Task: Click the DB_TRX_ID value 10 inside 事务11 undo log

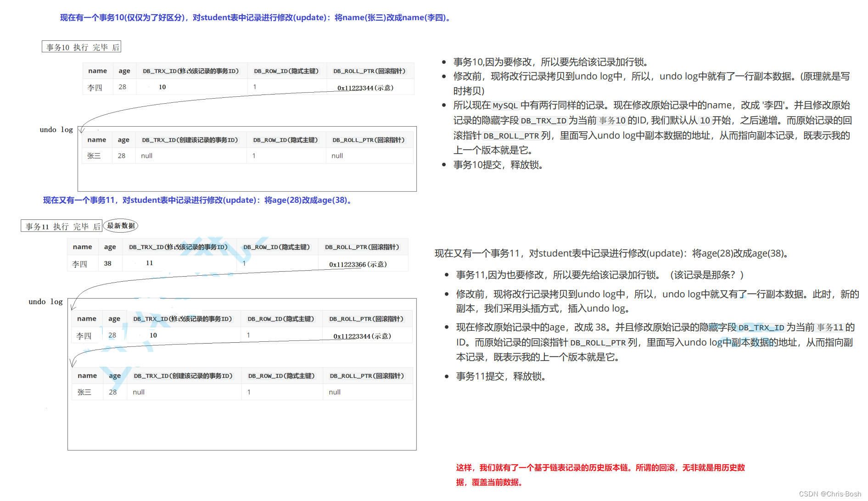Action: point(153,335)
